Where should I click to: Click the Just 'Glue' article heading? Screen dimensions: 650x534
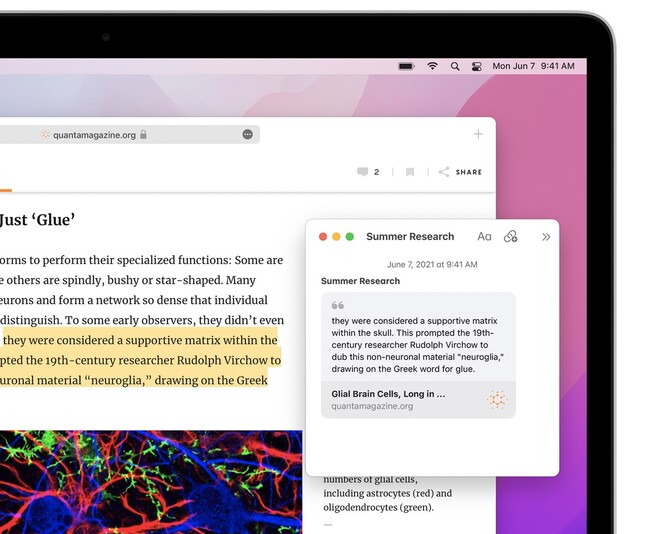point(37,220)
